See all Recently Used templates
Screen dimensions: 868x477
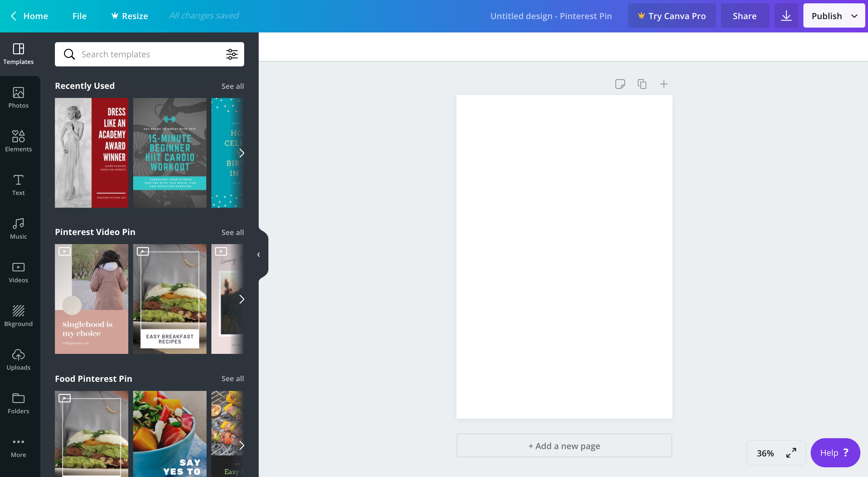tap(233, 86)
